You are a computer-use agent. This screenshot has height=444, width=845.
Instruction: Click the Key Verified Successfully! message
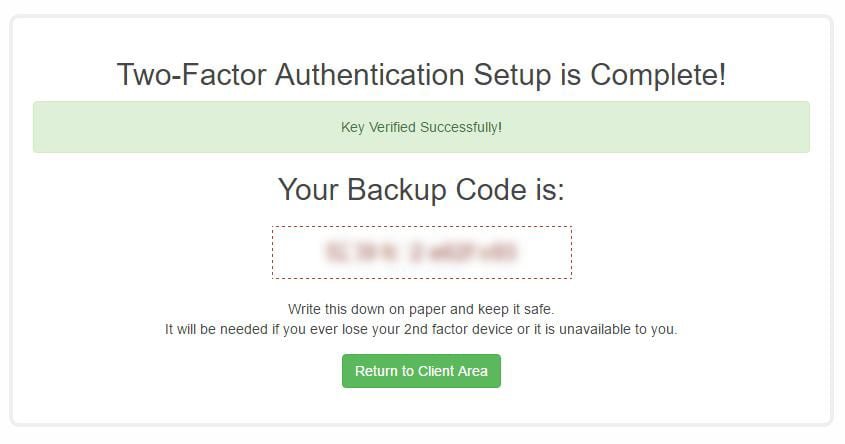[421, 127]
